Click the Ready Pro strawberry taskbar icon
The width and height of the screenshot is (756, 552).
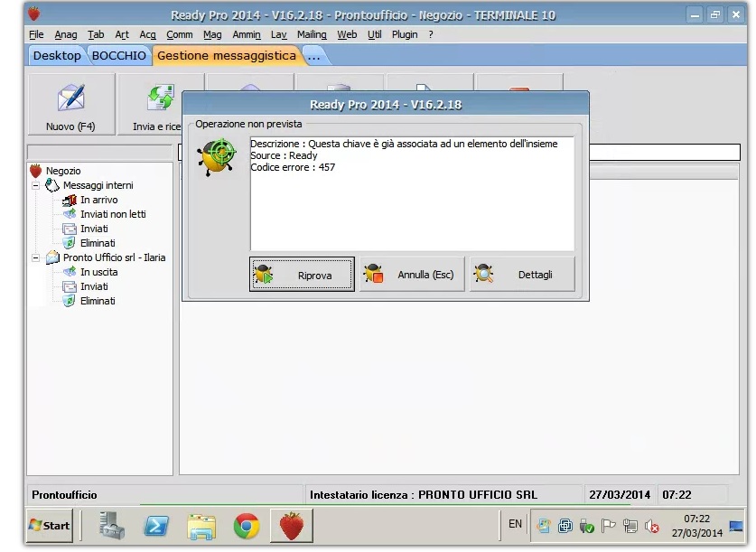(292, 526)
